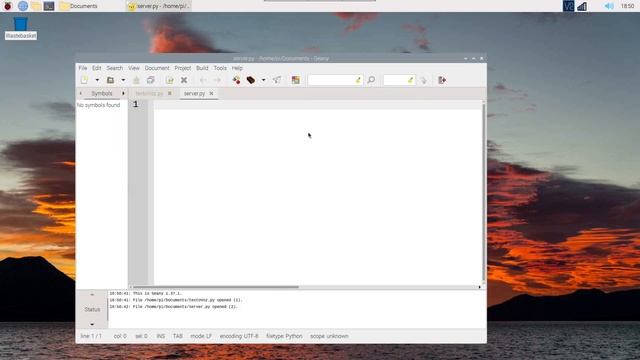Click the vertical editor scrollbar
Image resolution: width=640 pixels, height=360 pixels.
point(484,193)
